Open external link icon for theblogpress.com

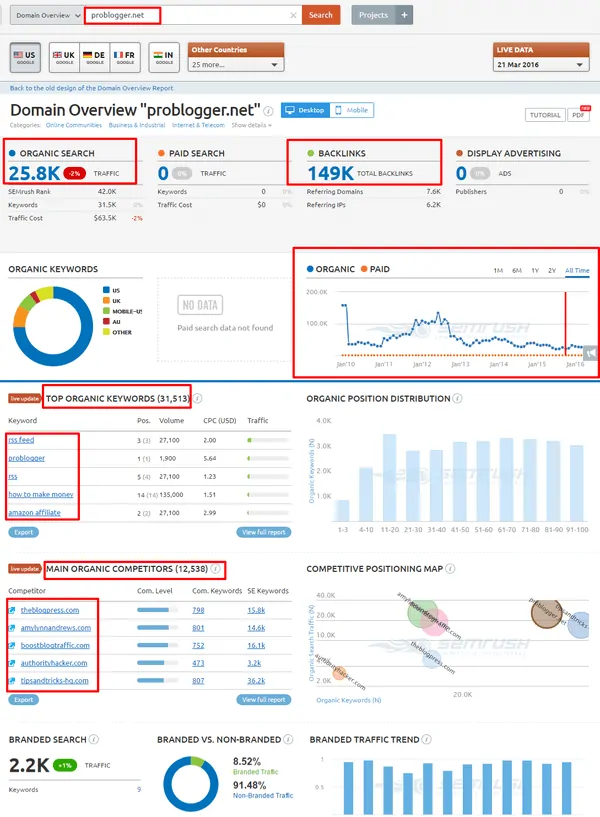tap(12, 610)
